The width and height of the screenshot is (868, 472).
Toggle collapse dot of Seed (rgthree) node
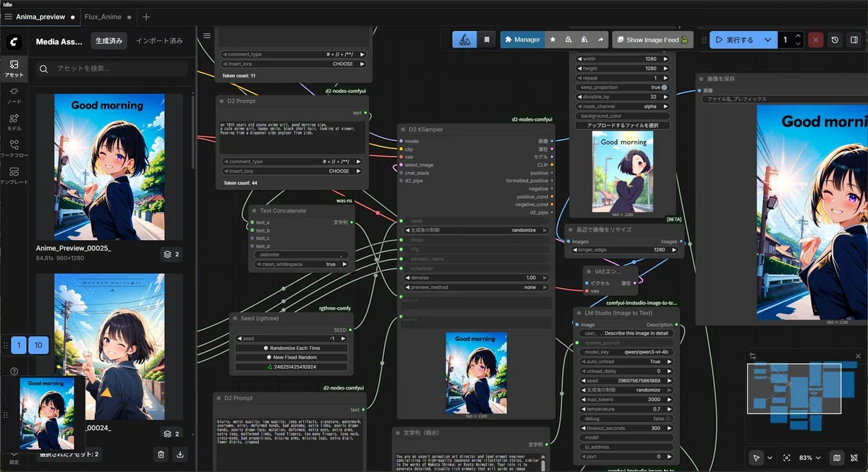click(x=236, y=318)
